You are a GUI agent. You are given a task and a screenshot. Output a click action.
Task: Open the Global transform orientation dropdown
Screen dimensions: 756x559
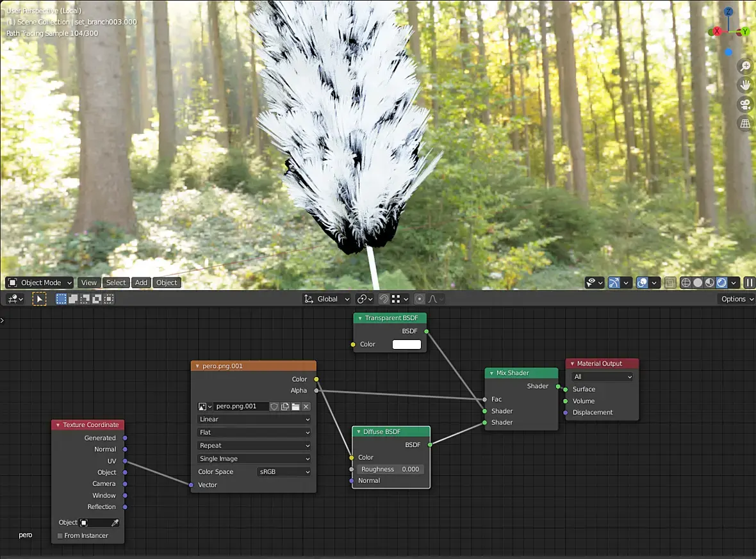tap(326, 299)
